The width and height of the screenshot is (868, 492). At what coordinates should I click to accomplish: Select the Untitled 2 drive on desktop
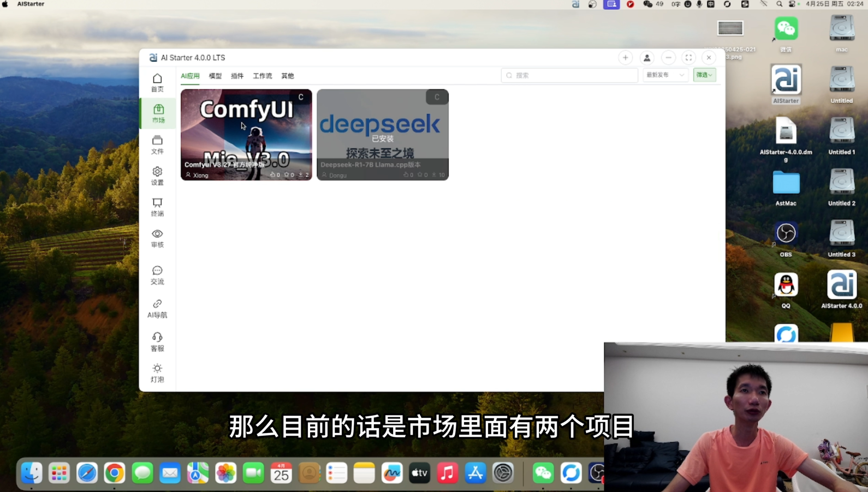point(842,187)
